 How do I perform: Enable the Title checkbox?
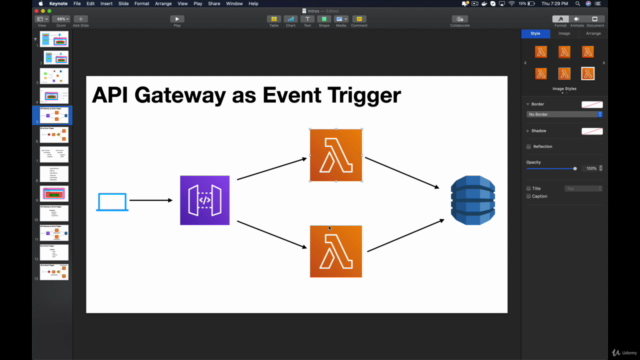click(529, 189)
